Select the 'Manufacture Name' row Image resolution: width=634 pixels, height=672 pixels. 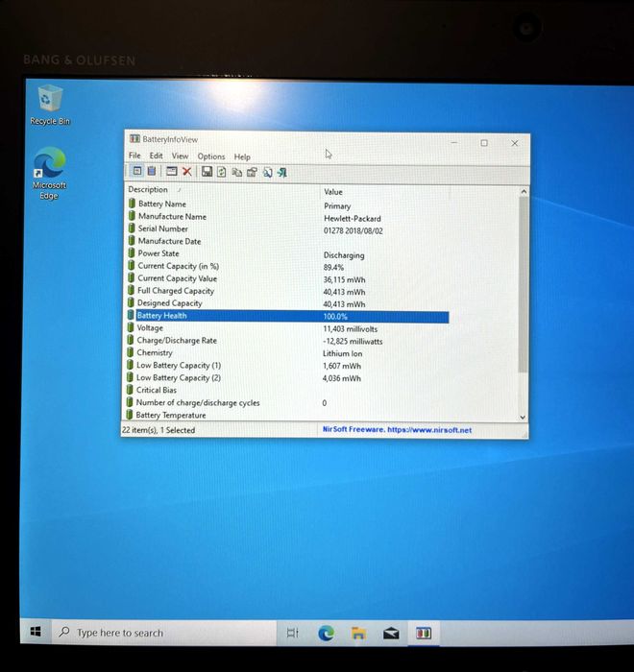[287, 217]
